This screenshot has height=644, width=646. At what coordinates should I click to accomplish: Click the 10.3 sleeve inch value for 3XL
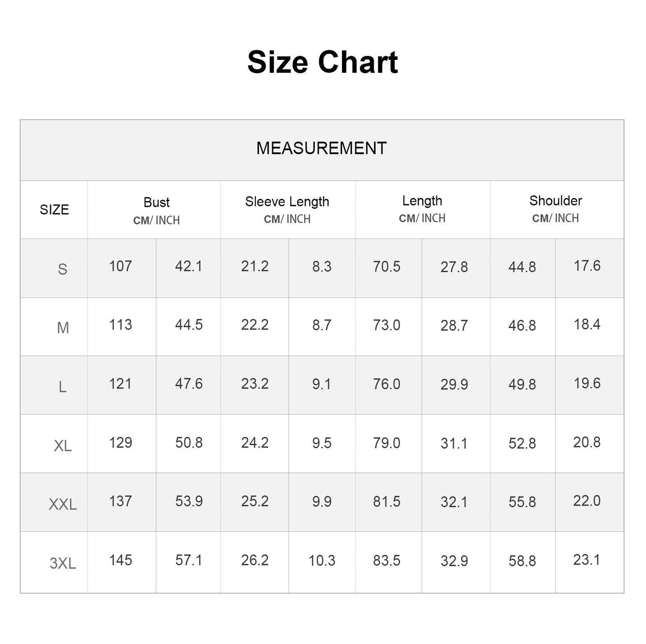point(322,560)
